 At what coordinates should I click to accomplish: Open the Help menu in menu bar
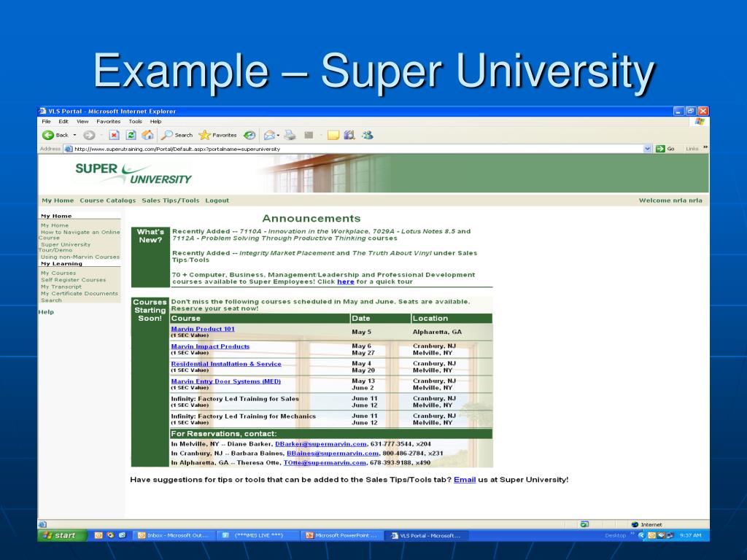point(156,122)
